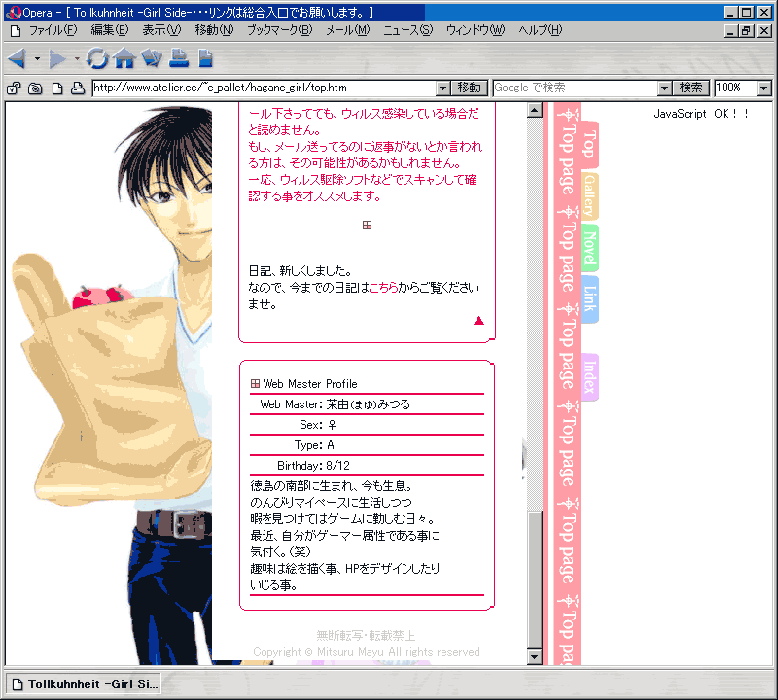Image resolution: width=778 pixels, height=700 pixels.
Task: Click the print preview icon by address bar
Action: click(78, 88)
